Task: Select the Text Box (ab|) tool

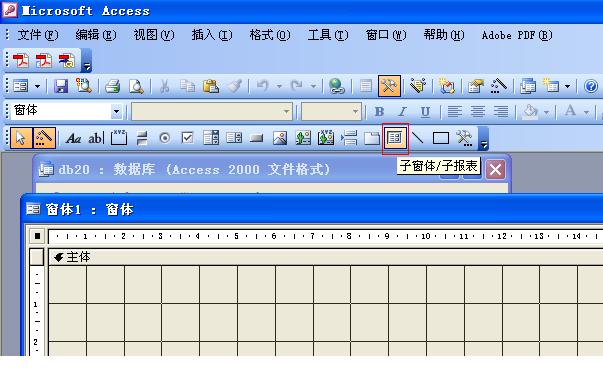Action: tap(96, 138)
